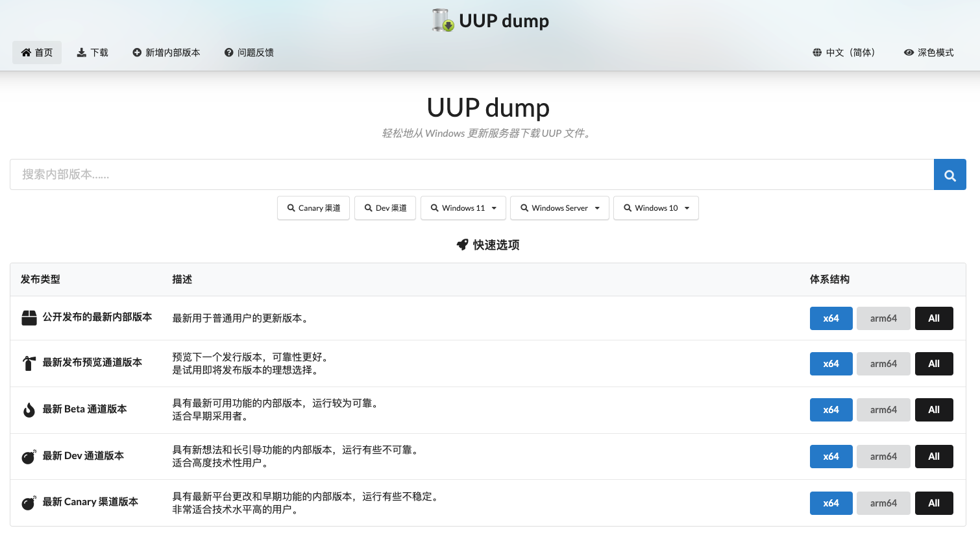This screenshot has height=535, width=980.
Task: Select x64 for 最新 Beta 通道版本
Action: point(831,410)
